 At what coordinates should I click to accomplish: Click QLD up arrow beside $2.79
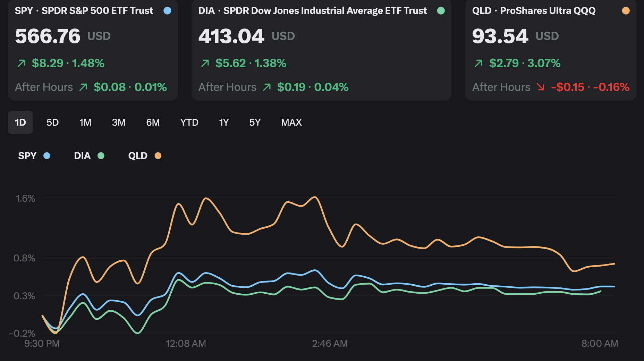pos(479,63)
